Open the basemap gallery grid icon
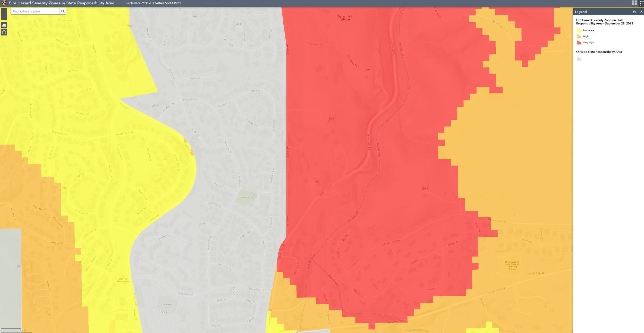 634,3
